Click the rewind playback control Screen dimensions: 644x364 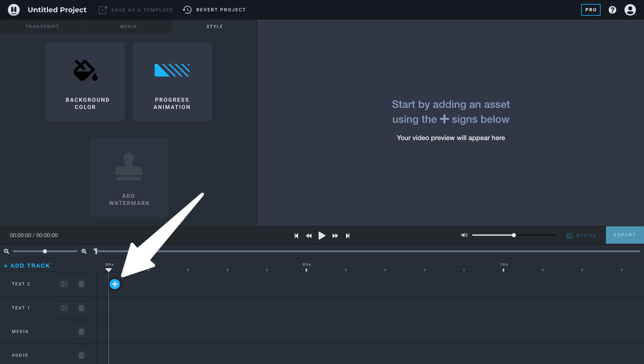[309, 236]
